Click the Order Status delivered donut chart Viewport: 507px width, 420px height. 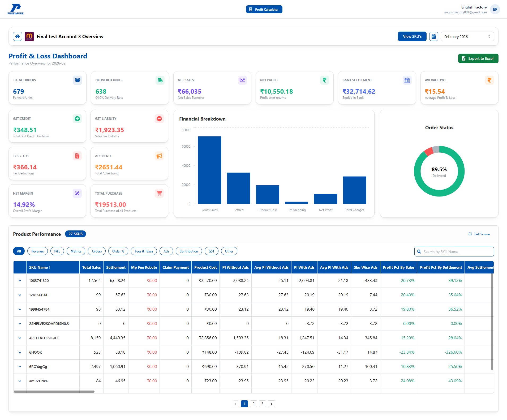coord(439,171)
